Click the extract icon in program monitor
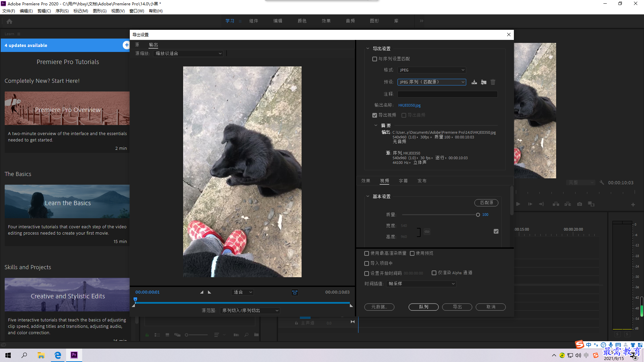The width and height of the screenshot is (644, 362). pyautogui.click(x=568, y=204)
